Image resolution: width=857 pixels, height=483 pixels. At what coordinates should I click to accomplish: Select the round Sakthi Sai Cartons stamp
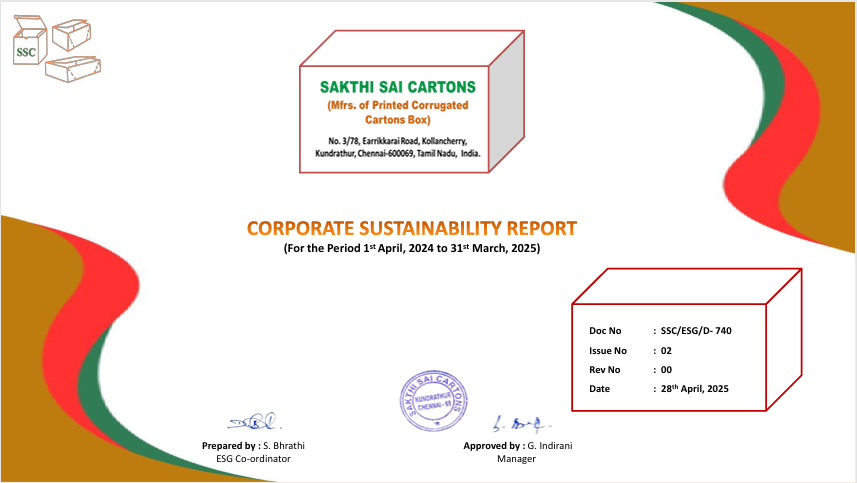click(433, 400)
